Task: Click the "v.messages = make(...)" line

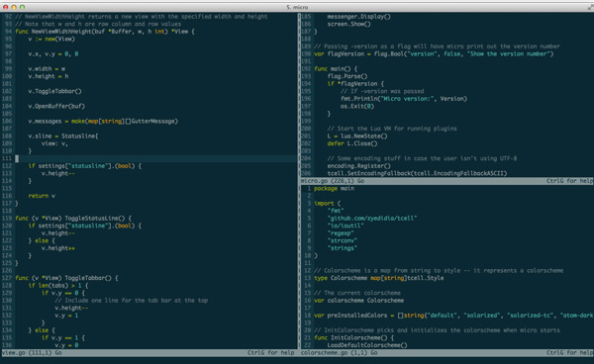Action: click(x=103, y=121)
